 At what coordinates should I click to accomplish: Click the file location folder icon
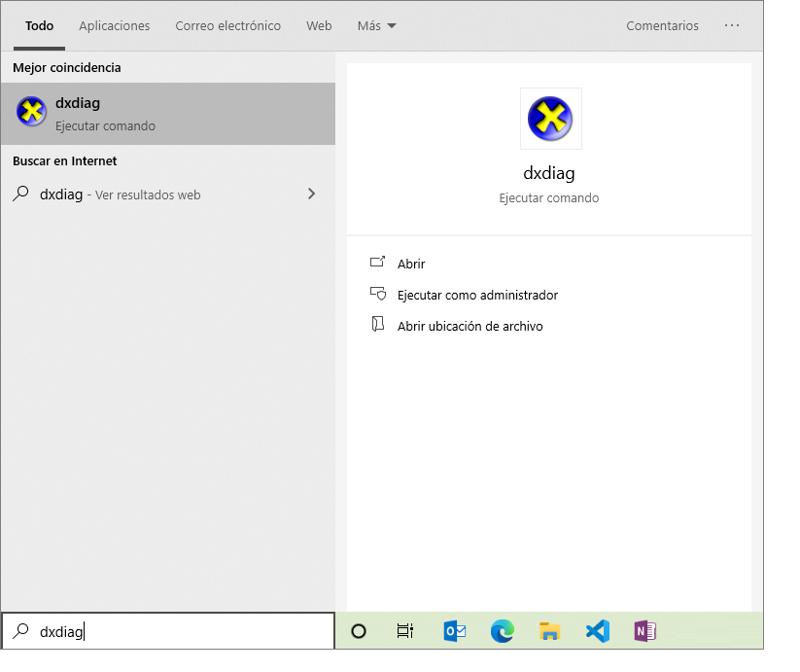tap(377, 324)
